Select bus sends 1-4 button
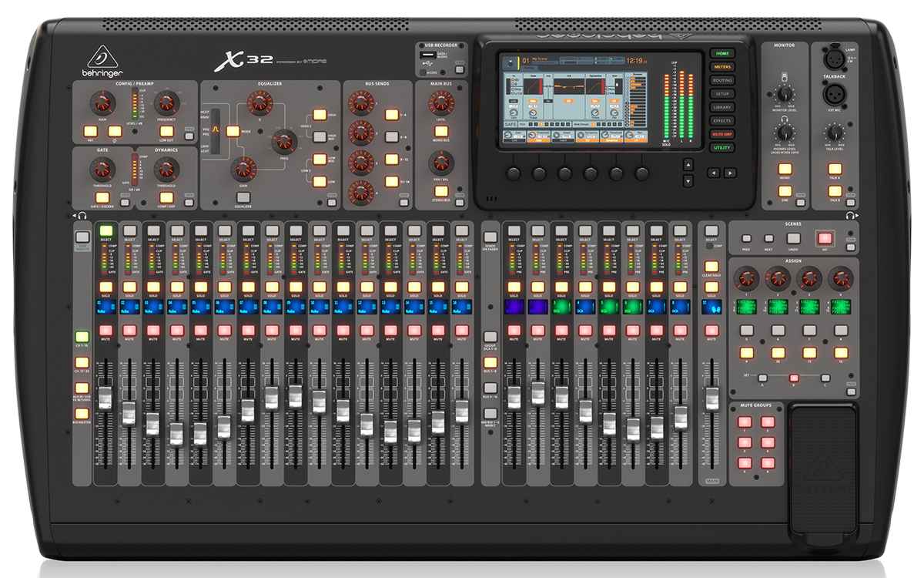 tap(391, 115)
